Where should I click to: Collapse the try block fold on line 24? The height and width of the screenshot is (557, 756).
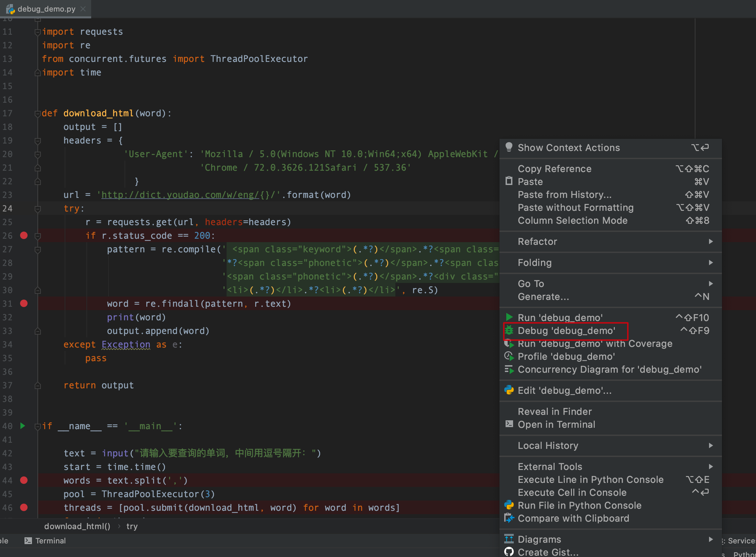[x=38, y=209]
